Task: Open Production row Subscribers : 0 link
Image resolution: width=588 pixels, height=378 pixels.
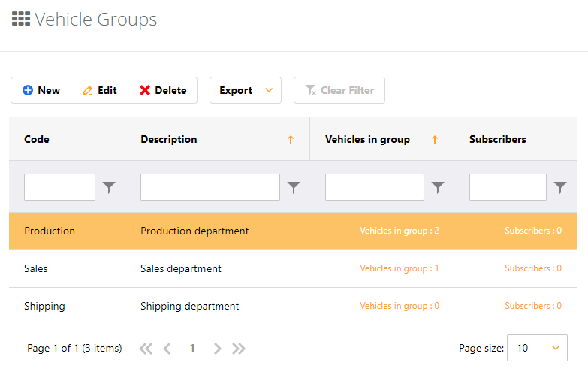Action: (533, 231)
